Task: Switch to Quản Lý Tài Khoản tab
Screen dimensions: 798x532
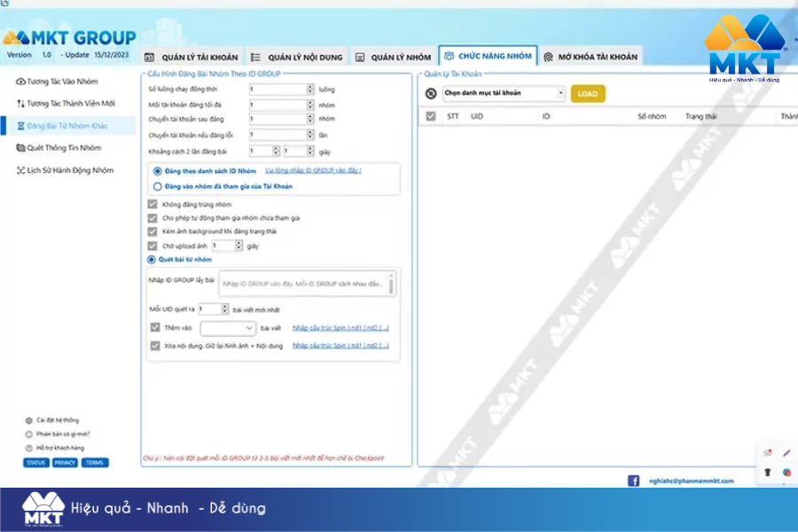Action: pos(192,58)
